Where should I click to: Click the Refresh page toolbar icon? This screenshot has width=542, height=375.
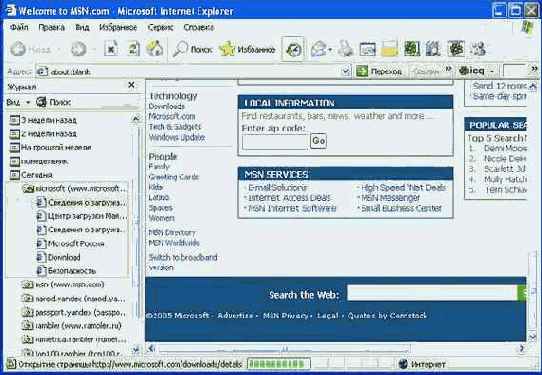[133, 49]
